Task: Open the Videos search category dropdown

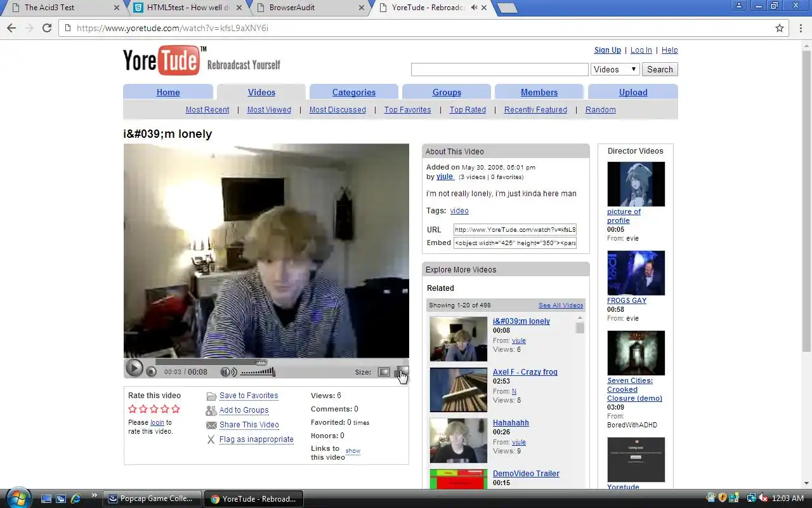Action: coord(615,69)
